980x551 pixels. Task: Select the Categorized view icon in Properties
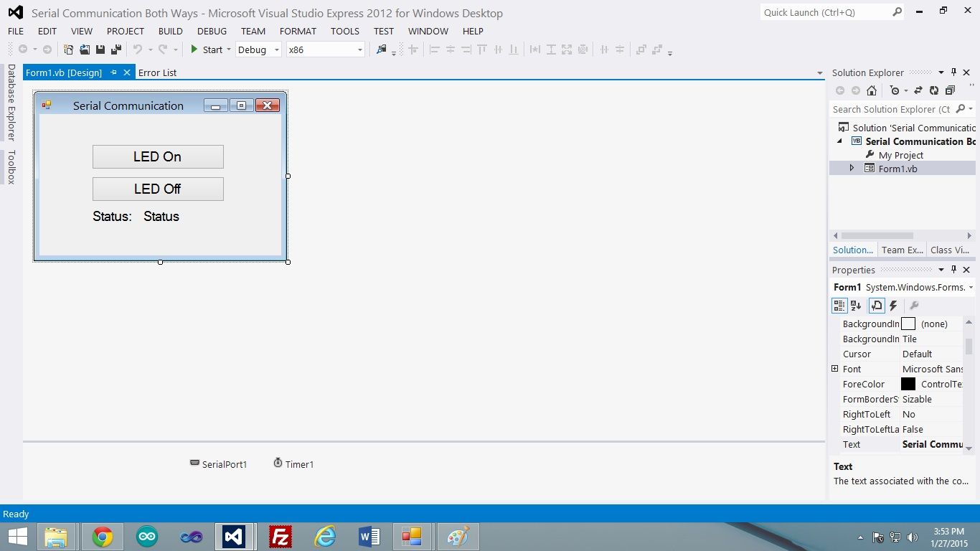point(839,305)
